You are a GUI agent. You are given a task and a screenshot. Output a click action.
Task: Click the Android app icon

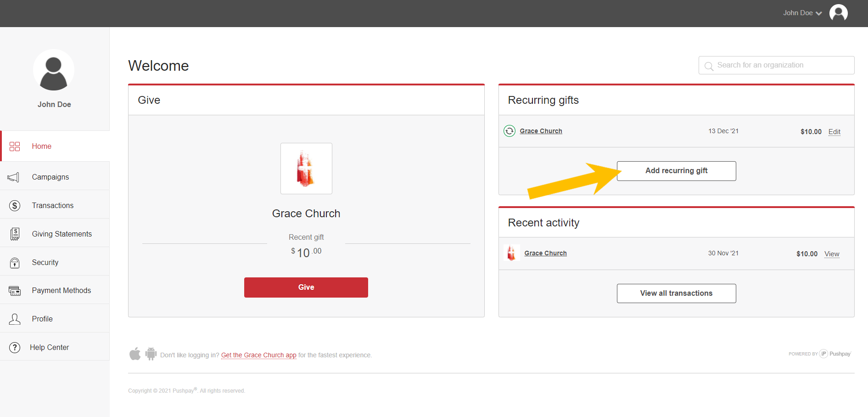click(x=151, y=354)
